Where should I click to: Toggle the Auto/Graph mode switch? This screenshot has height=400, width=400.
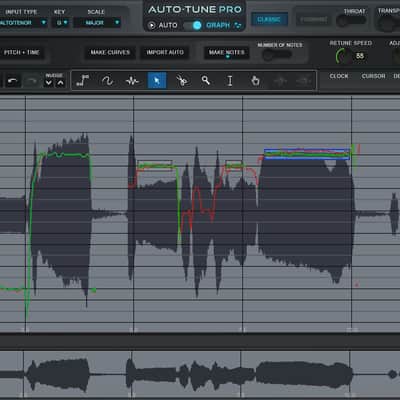point(192,25)
